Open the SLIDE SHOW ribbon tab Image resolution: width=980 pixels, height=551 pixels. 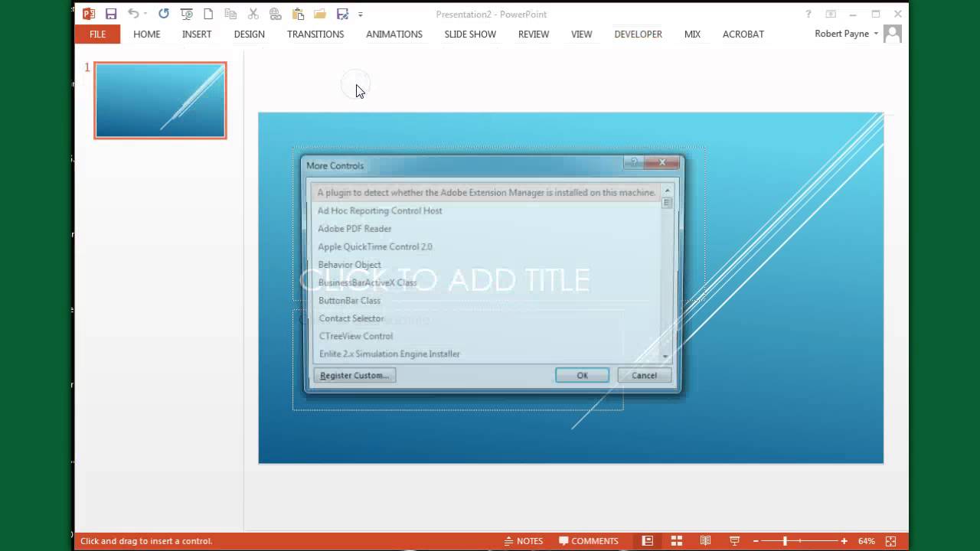(x=470, y=34)
